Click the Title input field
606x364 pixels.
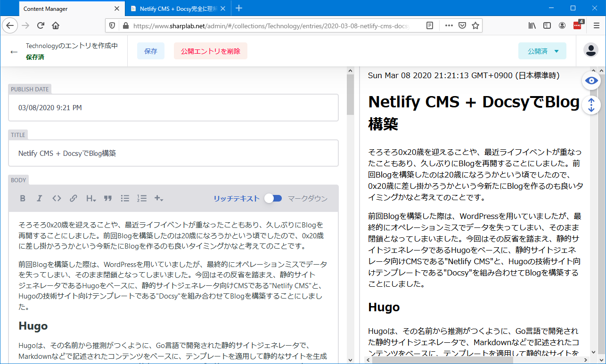[x=173, y=153]
